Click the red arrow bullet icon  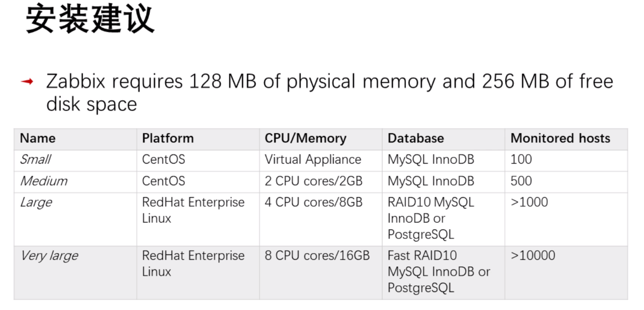[27, 82]
